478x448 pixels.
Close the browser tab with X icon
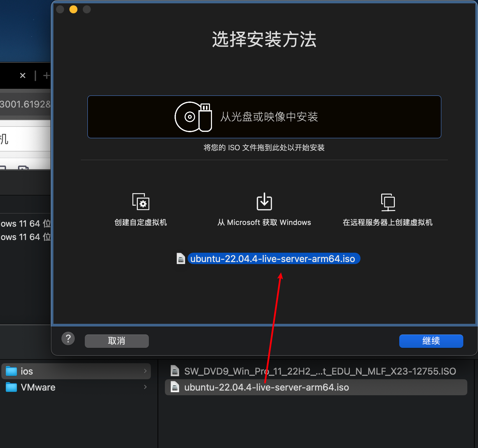23,75
